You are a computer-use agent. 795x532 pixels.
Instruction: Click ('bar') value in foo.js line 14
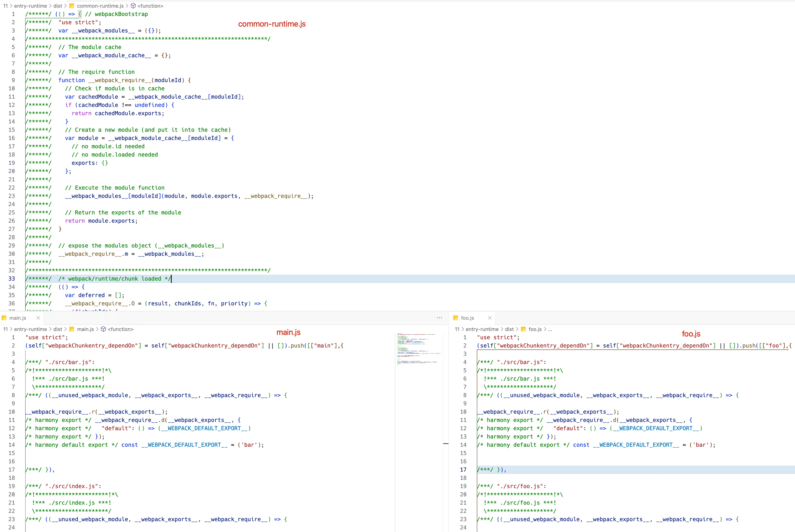(x=701, y=445)
